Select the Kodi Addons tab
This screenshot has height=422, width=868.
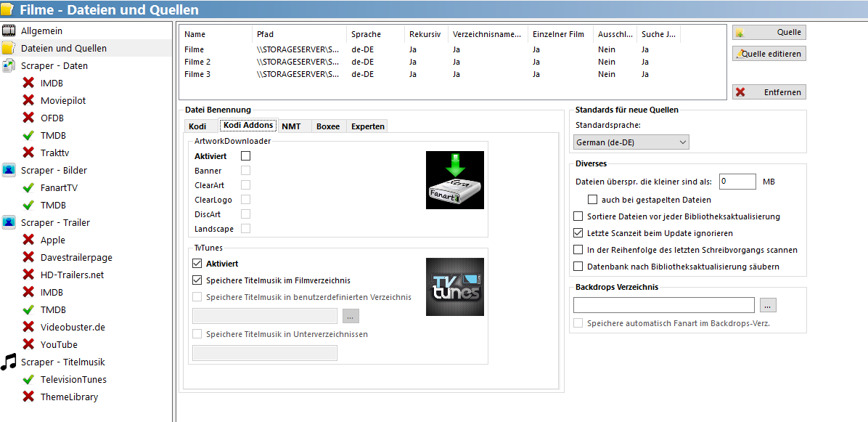(x=248, y=125)
